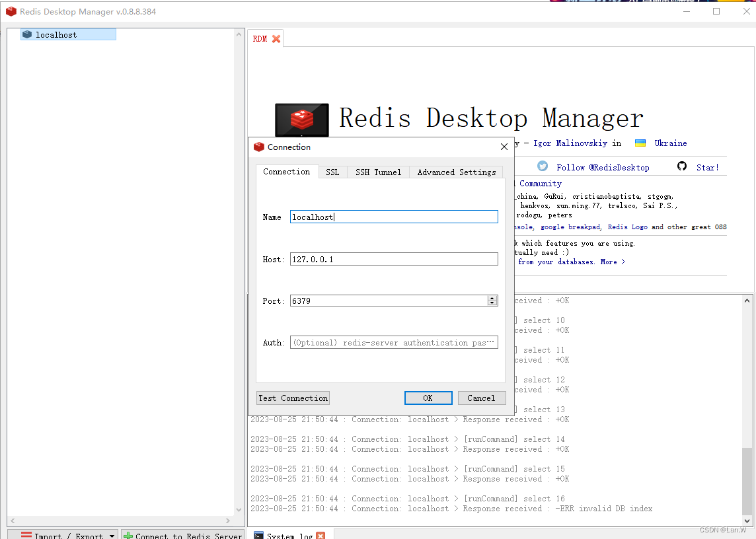Decrease port using the spinner down arrow
This screenshot has width=756, height=539.
492,304
